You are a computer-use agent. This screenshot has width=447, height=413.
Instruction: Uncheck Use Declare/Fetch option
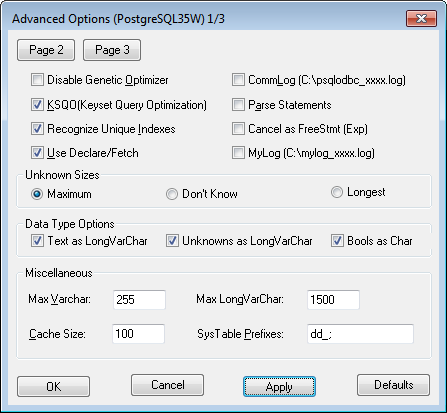[37, 153]
